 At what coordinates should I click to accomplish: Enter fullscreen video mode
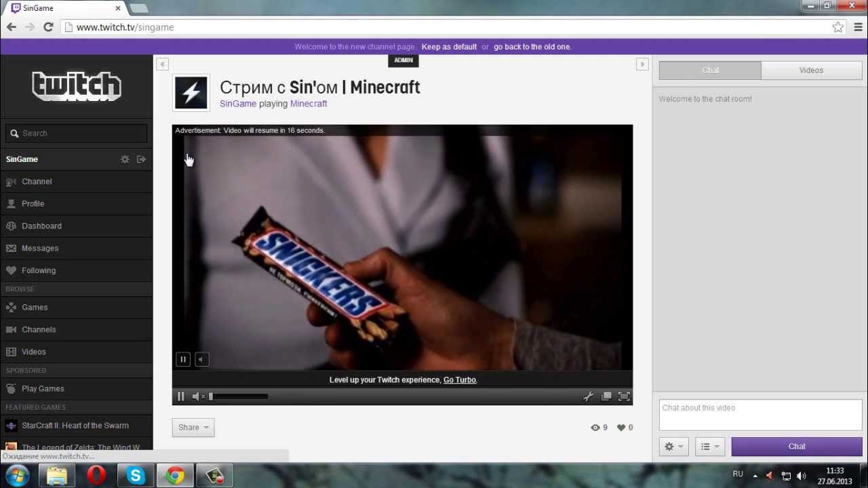point(624,396)
